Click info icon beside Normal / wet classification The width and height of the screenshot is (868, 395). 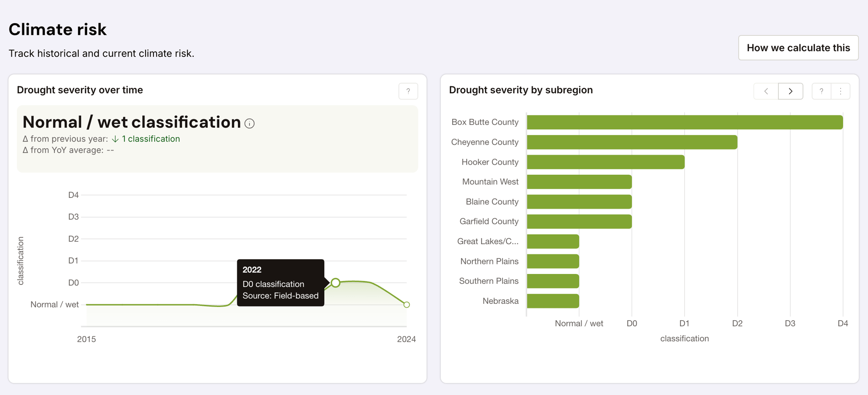pyautogui.click(x=249, y=124)
